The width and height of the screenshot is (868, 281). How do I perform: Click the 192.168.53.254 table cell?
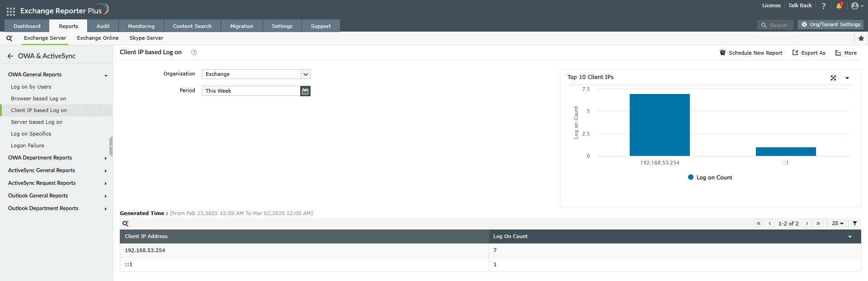pos(304,250)
